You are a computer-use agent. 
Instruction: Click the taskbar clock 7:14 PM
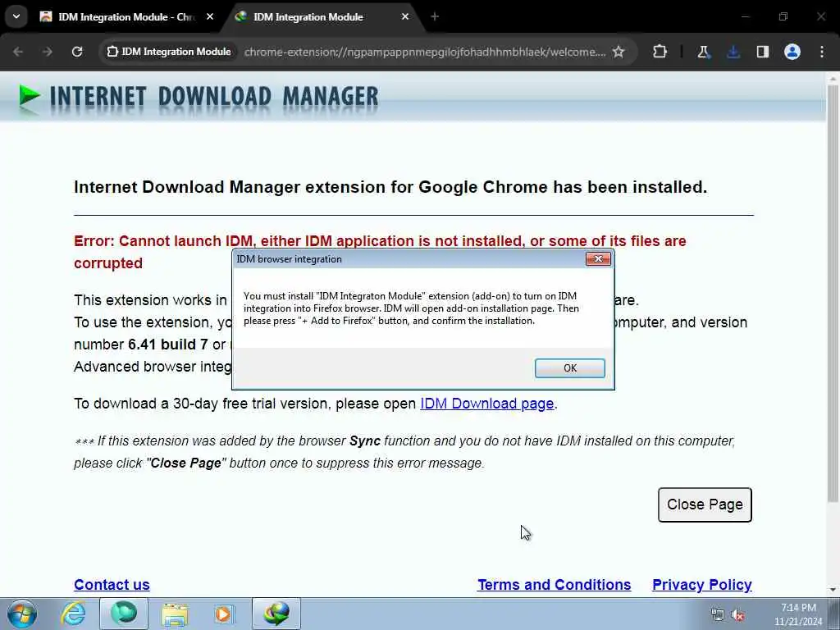click(x=798, y=614)
